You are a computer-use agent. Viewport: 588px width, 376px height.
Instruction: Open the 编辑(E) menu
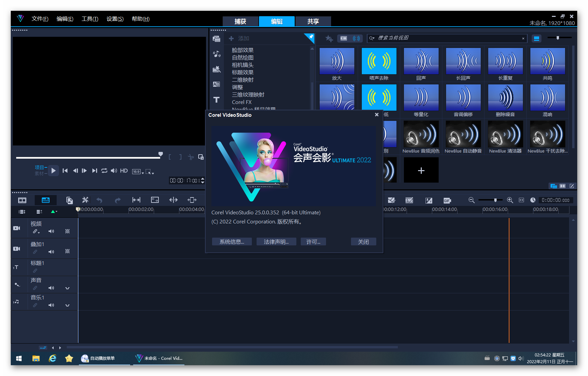tap(65, 19)
